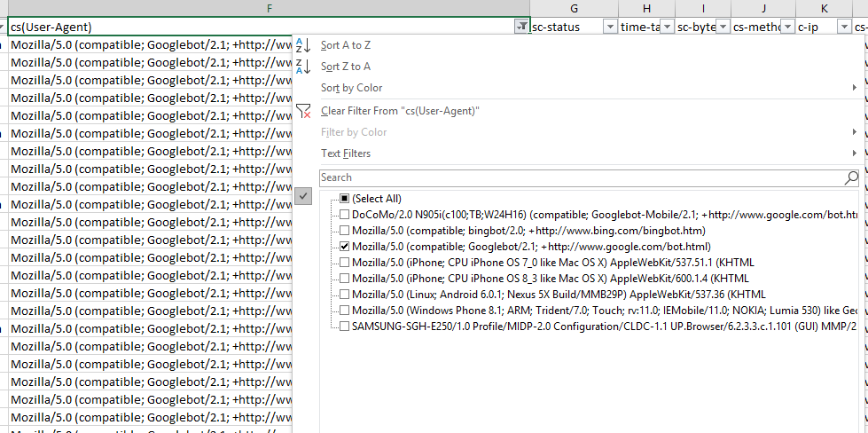
Task: Open the sc-status column filter dropdown
Action: 609,28
